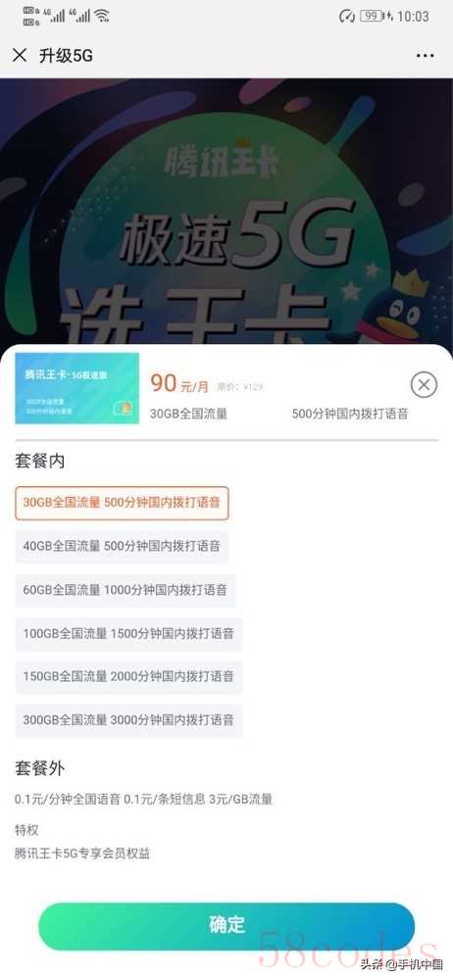Image resolution: width=453 pixels, height=980 pixels.
Task: Tap the battery indicator in status bar
Action: click(x=376, y=16)
